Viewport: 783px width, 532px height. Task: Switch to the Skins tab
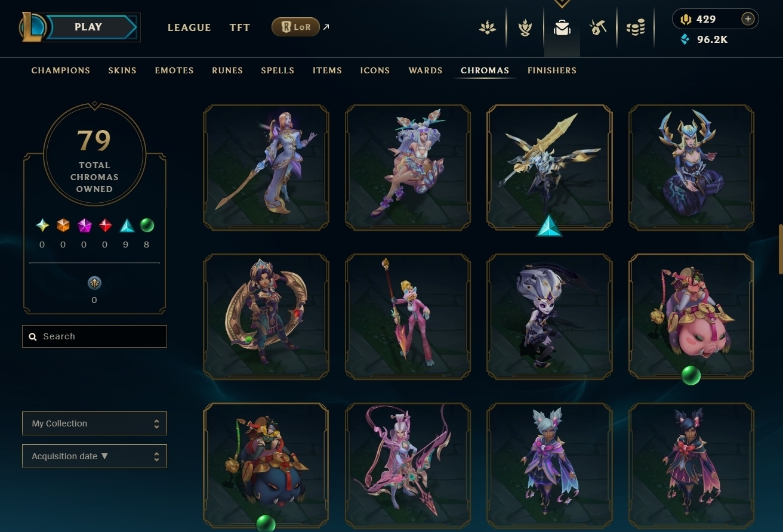(122, 70)
